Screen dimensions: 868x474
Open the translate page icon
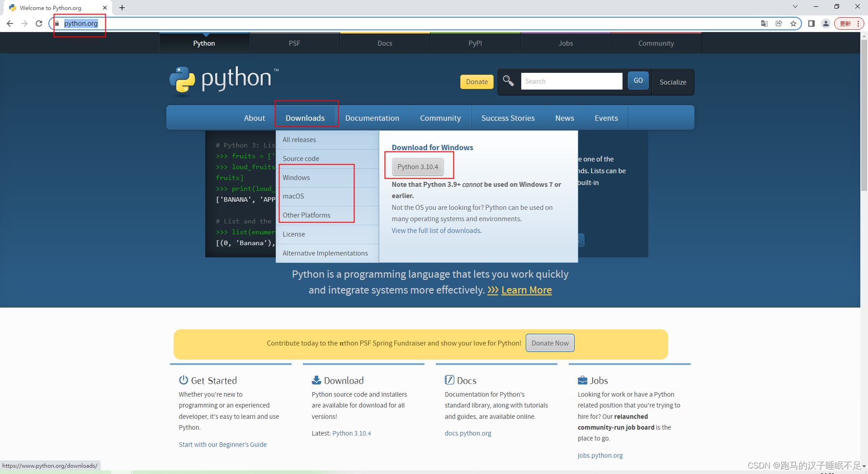click(764, 24)
